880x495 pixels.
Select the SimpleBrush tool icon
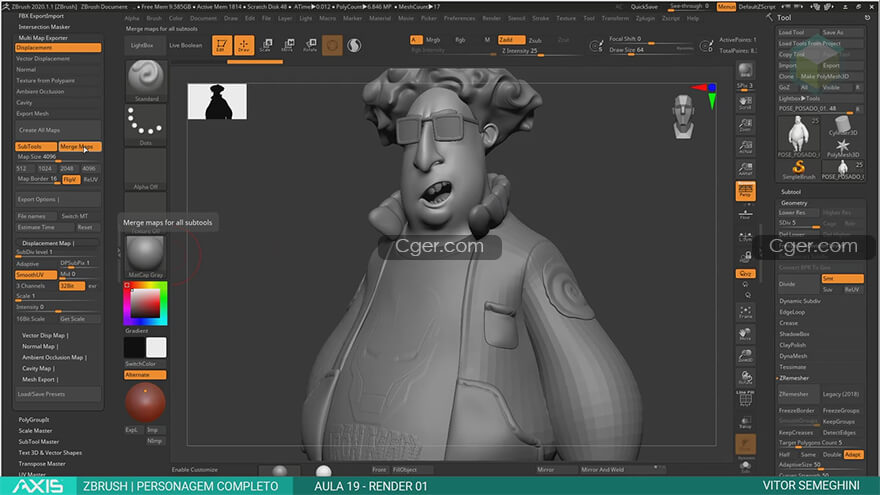coord(798,169)
